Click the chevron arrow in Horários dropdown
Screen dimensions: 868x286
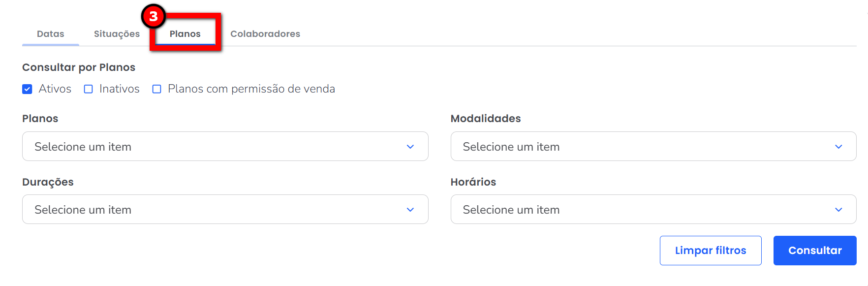(x=838, y=210)
